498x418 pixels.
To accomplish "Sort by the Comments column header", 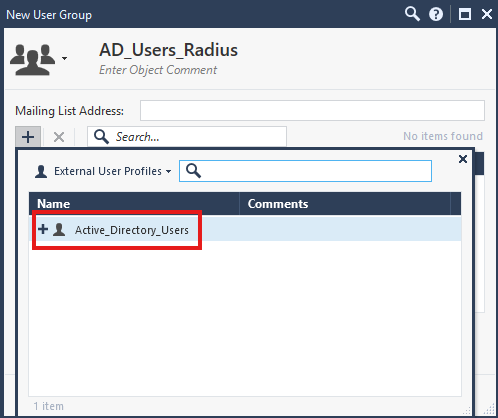I will 345,204.
